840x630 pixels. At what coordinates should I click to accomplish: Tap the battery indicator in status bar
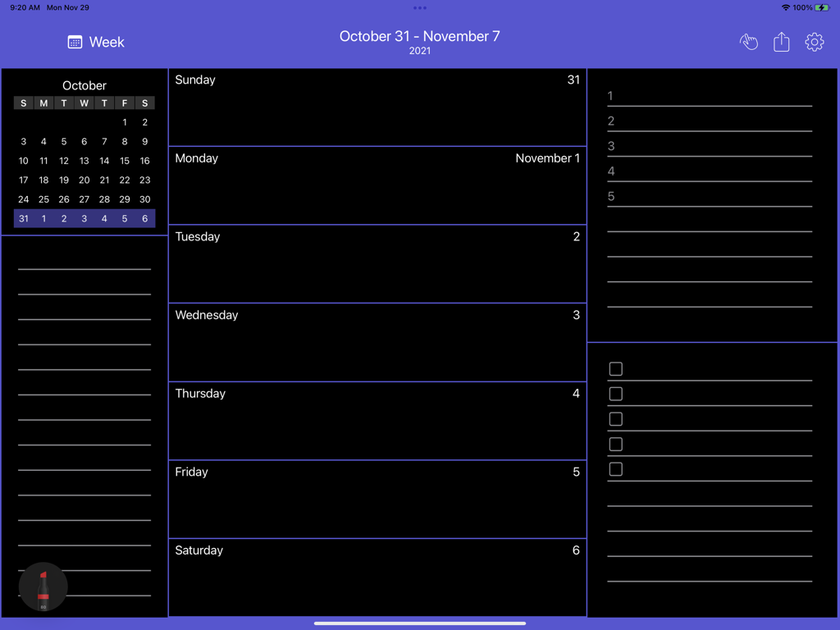click(x=820, y=7)
